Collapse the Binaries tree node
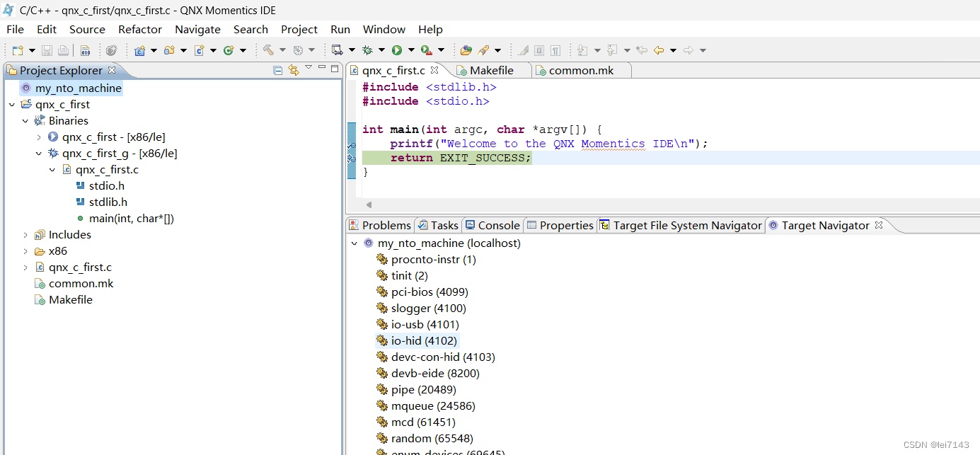980x455 pixels. coord(25,121)
